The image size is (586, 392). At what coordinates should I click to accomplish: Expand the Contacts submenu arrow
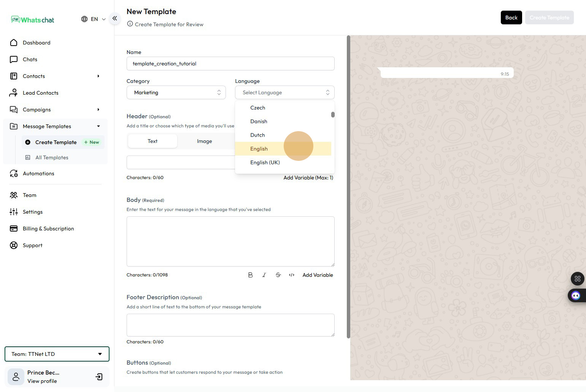[98, 76]
